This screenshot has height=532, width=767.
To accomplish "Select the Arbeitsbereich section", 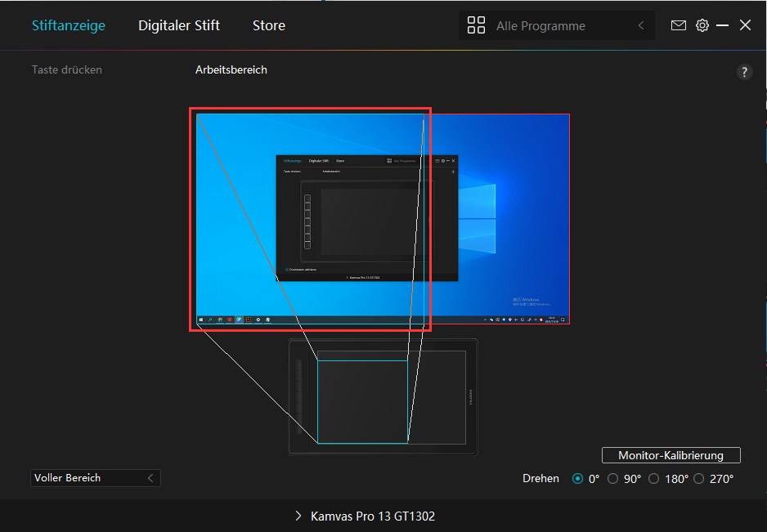I will click(x=231, y=69).
